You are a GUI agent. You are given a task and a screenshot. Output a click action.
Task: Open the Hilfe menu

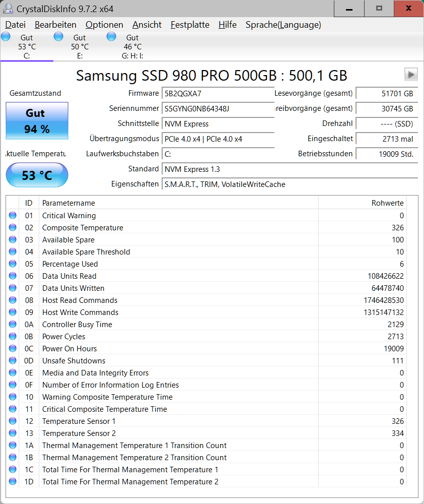click(x=228, y=25)
